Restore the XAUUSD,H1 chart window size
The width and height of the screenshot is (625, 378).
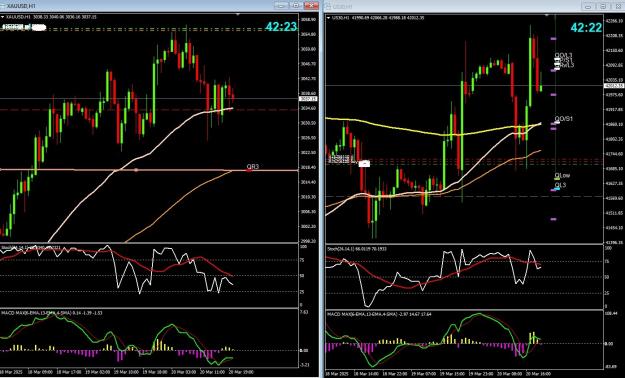point(296,5)
